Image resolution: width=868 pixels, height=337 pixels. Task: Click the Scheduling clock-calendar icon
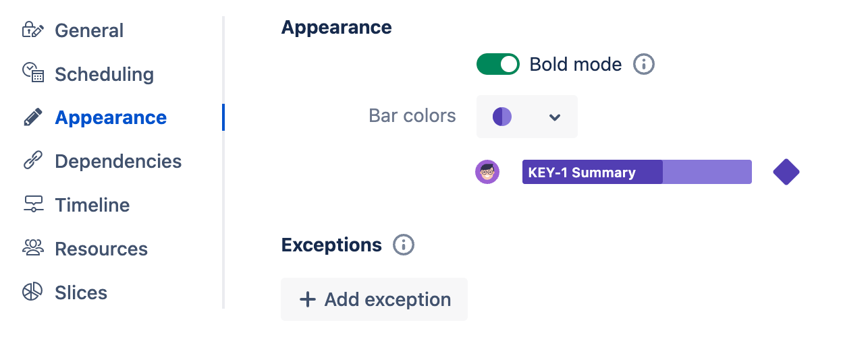[32, 73]
